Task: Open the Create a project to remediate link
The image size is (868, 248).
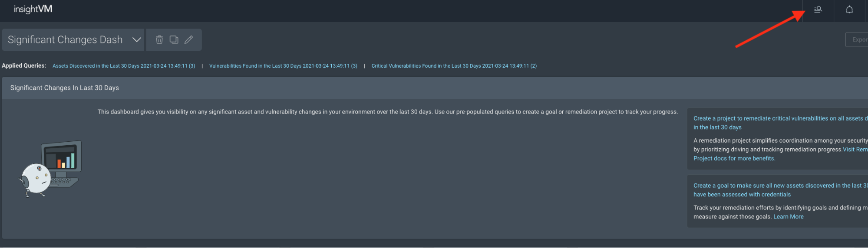Action: pos(777,118)
